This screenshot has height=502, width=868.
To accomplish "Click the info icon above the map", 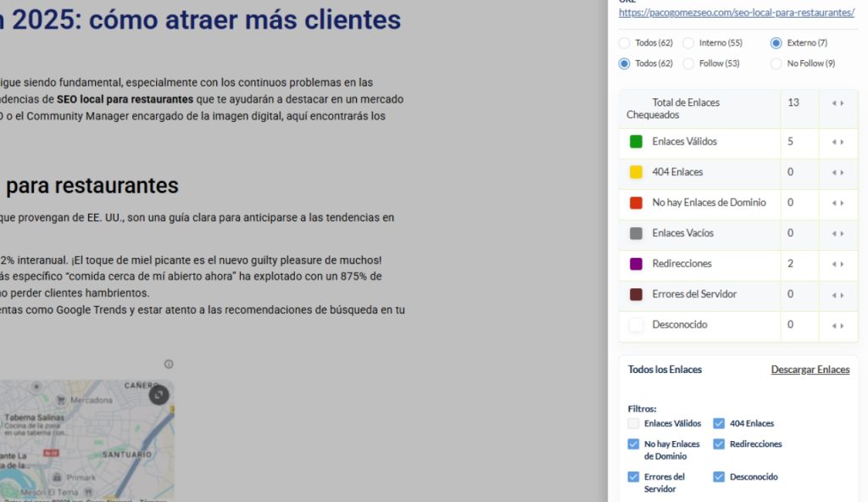I will click(x=169, y=365).
